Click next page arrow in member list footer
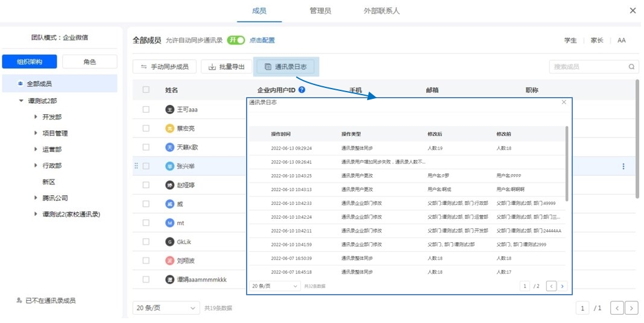644x323 pixels. 631,308
